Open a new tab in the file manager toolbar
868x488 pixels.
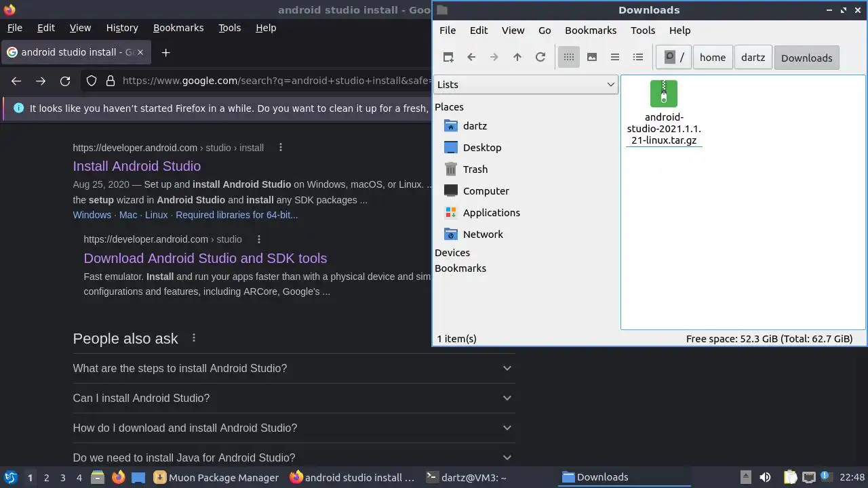click(x=448, y=58)
